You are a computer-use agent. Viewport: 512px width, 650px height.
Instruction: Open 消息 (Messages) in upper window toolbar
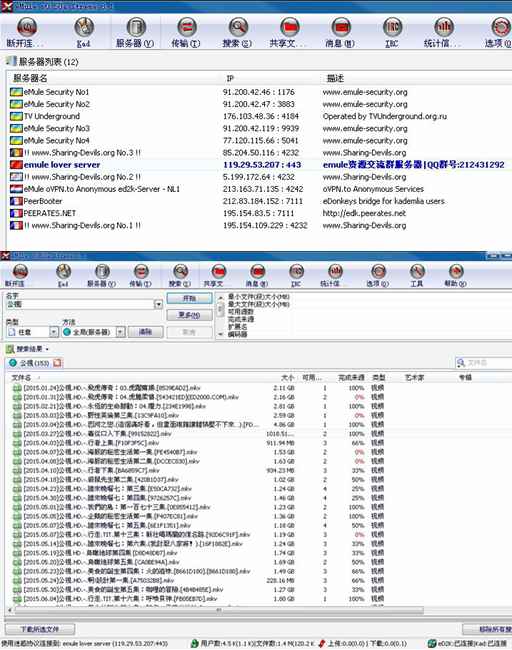pos(340,32)
